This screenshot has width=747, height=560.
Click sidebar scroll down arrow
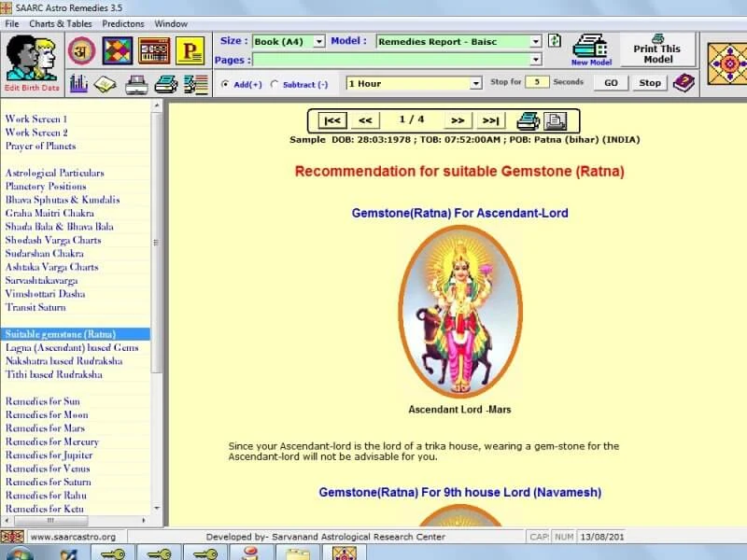[157, 508]
